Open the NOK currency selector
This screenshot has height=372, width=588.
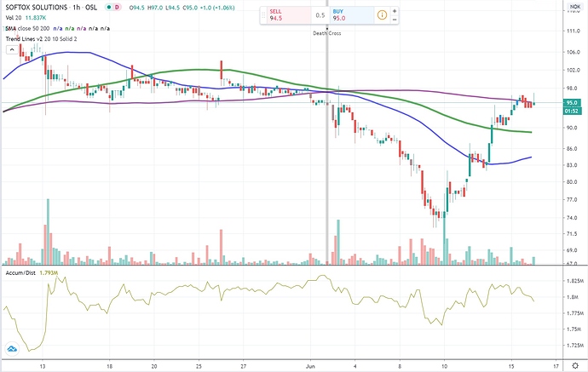click(575, 6)
